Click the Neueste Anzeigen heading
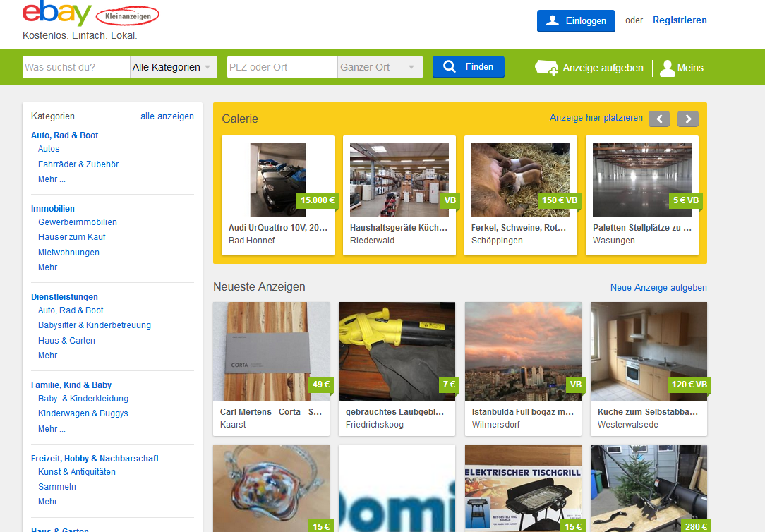765x532 pixels. point(259,286)
